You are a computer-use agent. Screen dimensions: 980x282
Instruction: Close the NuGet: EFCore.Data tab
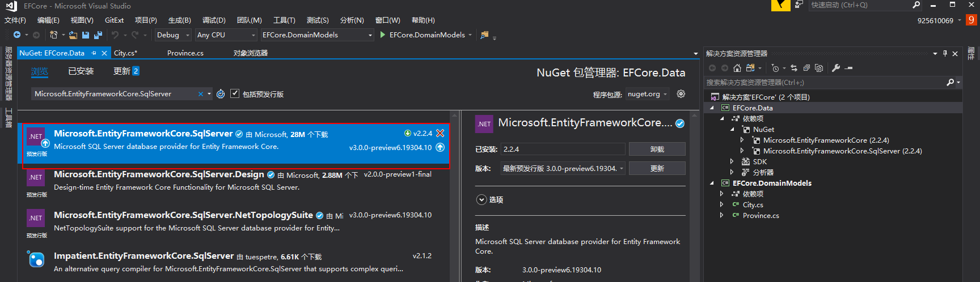(x=104, y=53)
